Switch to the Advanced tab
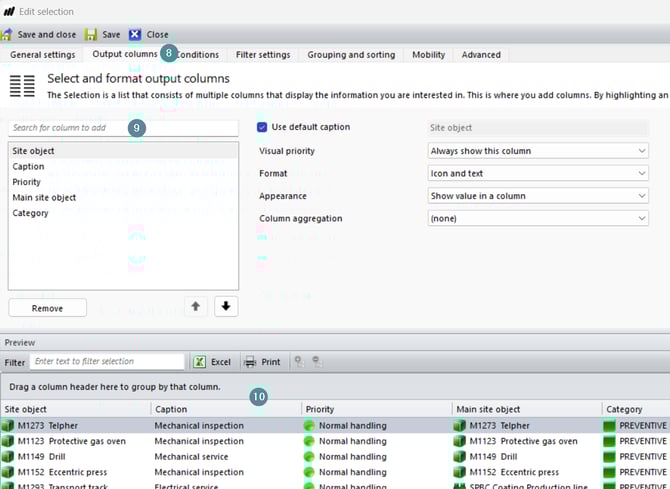This screenshot has height=489, width=670. [x=481, y=55]
